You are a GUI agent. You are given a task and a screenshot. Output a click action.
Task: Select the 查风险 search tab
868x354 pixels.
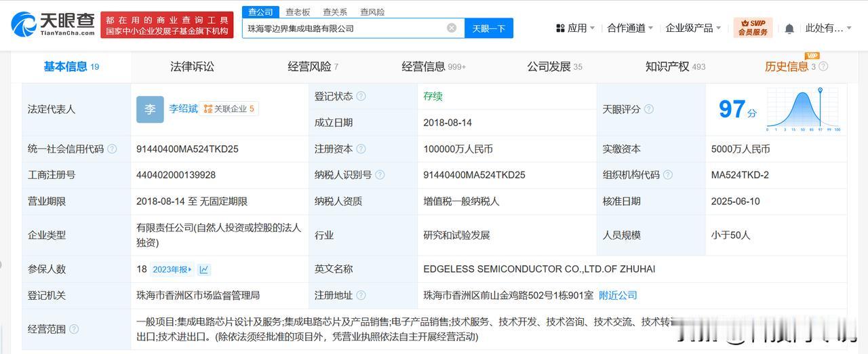tap(372, 12)
